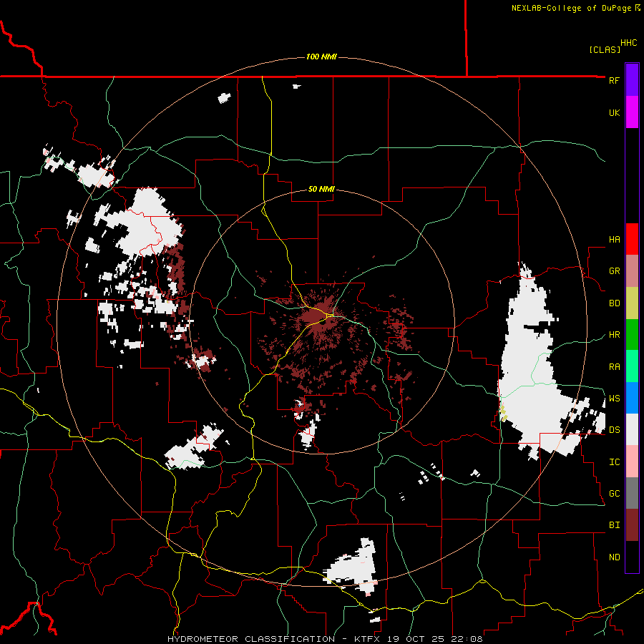
Task: Click the BD legend label
Action: 614,303
